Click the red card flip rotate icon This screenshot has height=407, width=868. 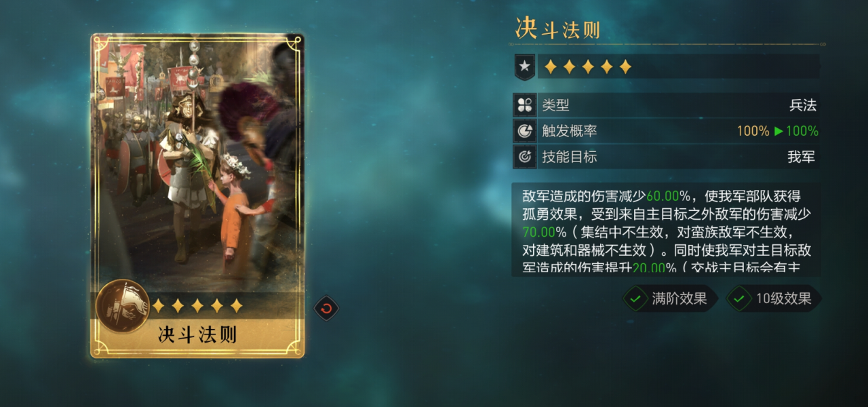pos(326,309)
